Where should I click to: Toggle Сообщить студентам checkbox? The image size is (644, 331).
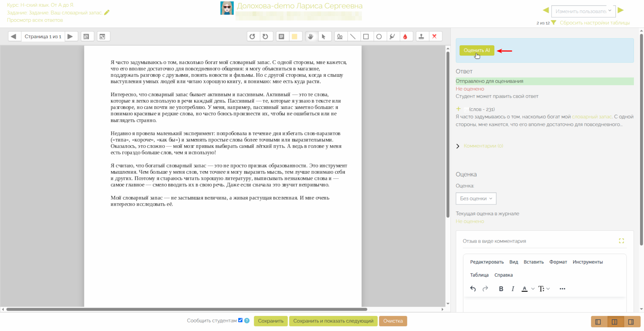tap(240, 320)
